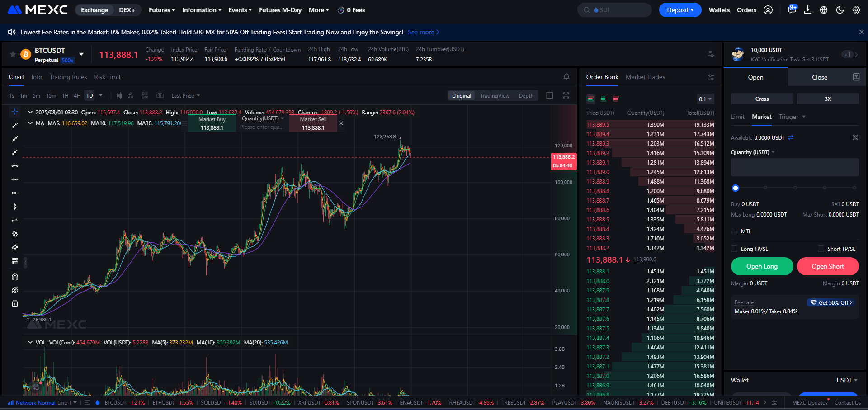Click the transfer arrows next to Available
This screenshot has width=868, height=410.
click(791, 137)
